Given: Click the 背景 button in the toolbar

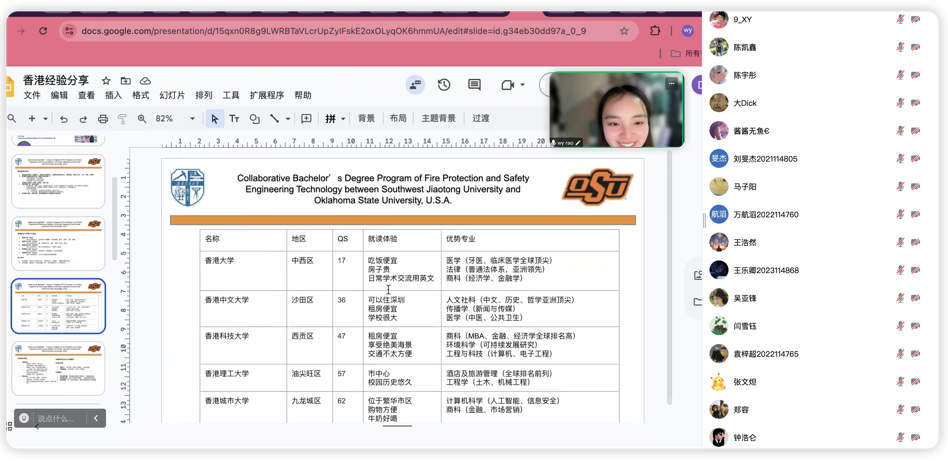Looking at the screenshot, I should (366, 119).
